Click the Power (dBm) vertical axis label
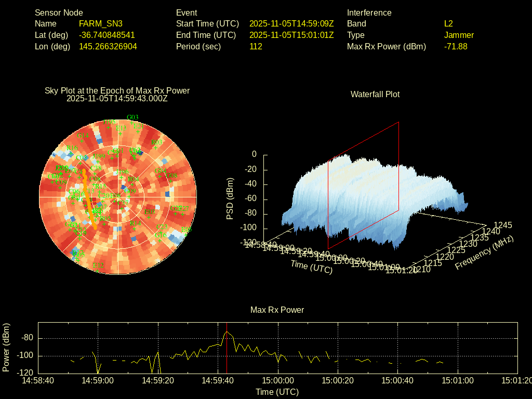Viewport: 532px width, 399px height. tap(6, 347)
